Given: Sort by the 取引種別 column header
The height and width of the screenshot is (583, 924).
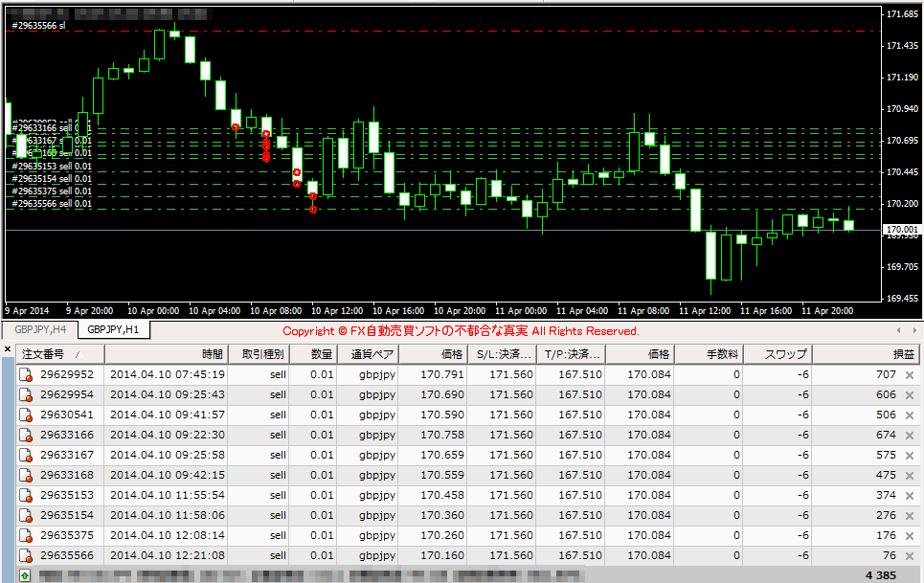Looking at the screenshot, I should (259, 354).
